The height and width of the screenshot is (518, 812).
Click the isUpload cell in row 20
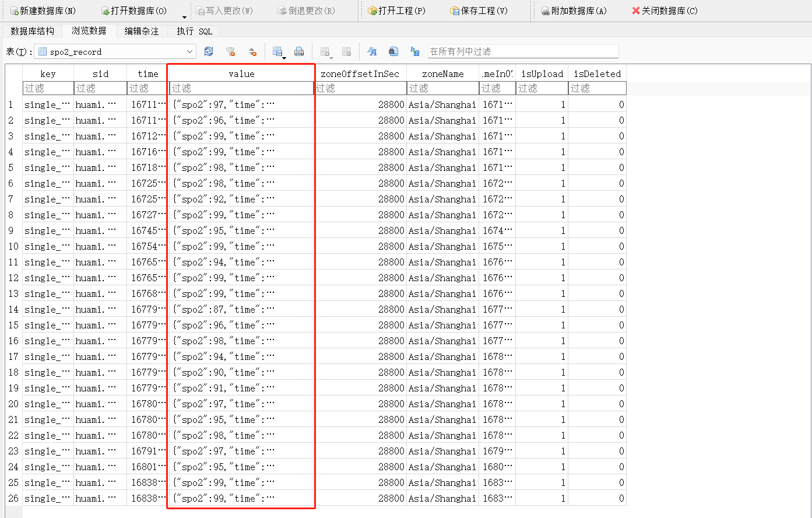pos(542,404)
